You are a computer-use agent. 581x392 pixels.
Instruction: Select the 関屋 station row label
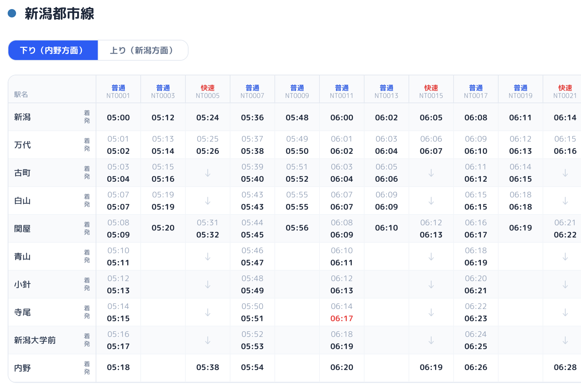(22, 229)
